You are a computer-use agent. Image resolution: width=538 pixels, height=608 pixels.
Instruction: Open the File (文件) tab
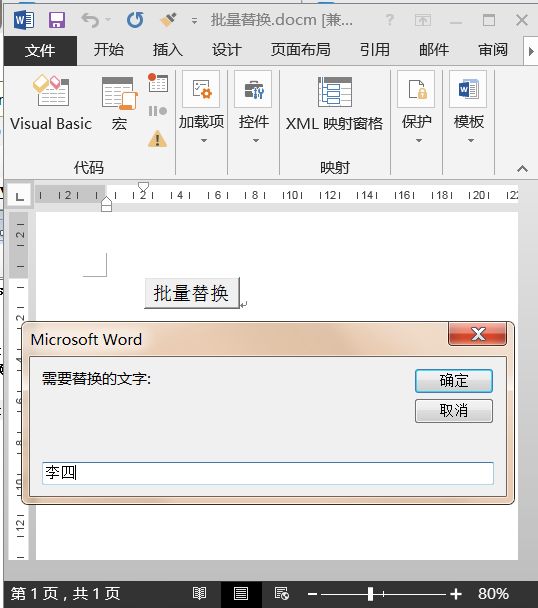tap(40, 50)
